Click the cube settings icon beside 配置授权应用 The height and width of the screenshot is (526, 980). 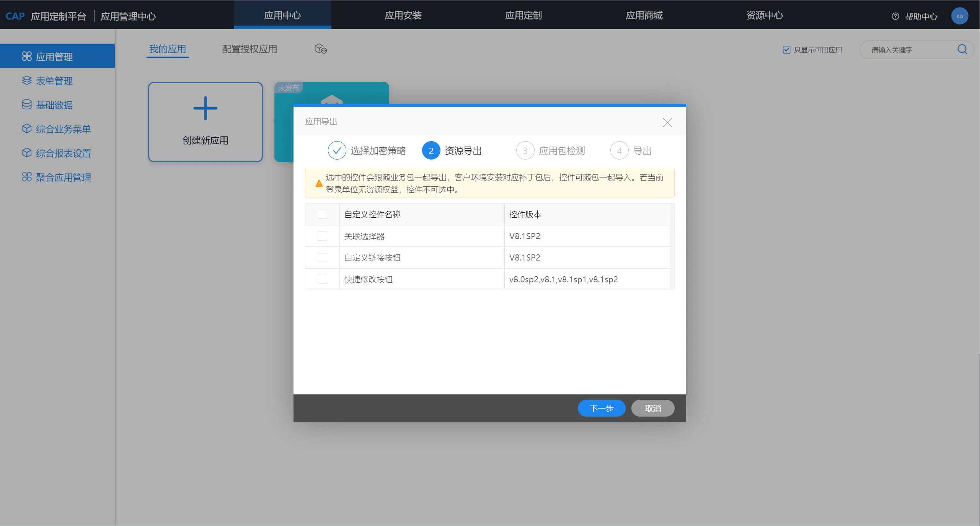pyautogui.click(x=320, y=49)
